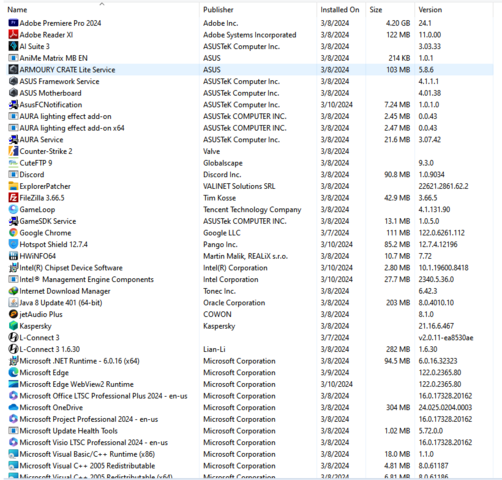The height and width of the screenshot is (480, 502).
Task: Select the L-Connect 3 1.6.30 icon
Action: coord(13,349)
